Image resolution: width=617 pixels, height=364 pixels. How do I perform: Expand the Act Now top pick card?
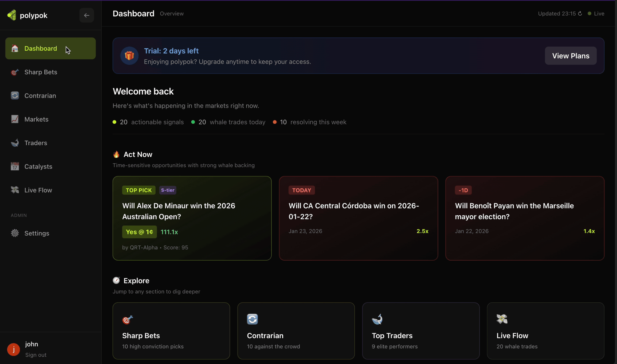click(x=192, y=218)
